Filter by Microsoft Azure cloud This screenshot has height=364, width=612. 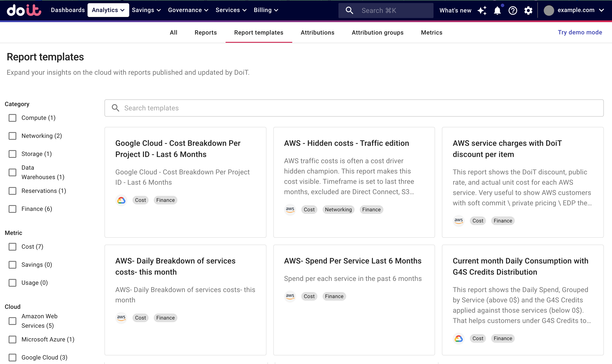click(x=12, y=339)
